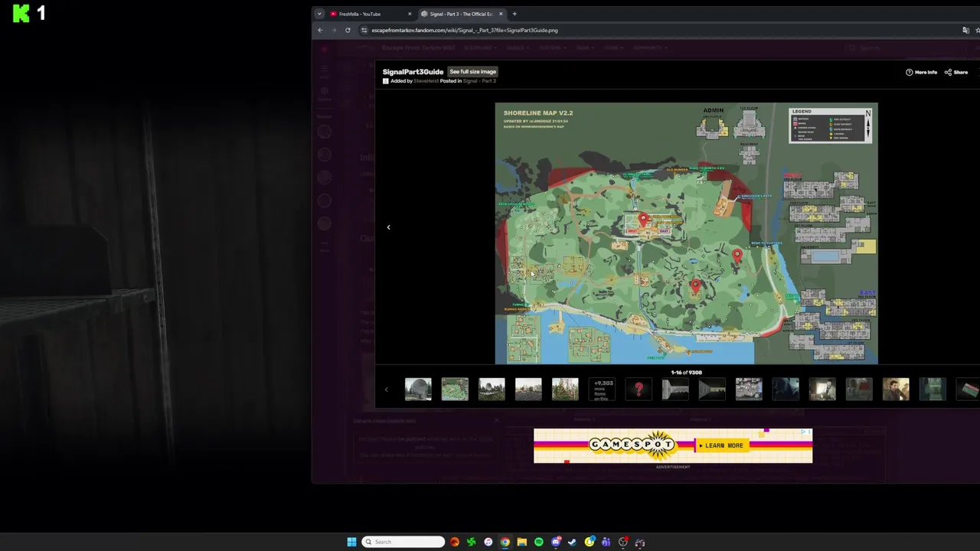
Task: Click See full size image button
Action: [472, 71]
